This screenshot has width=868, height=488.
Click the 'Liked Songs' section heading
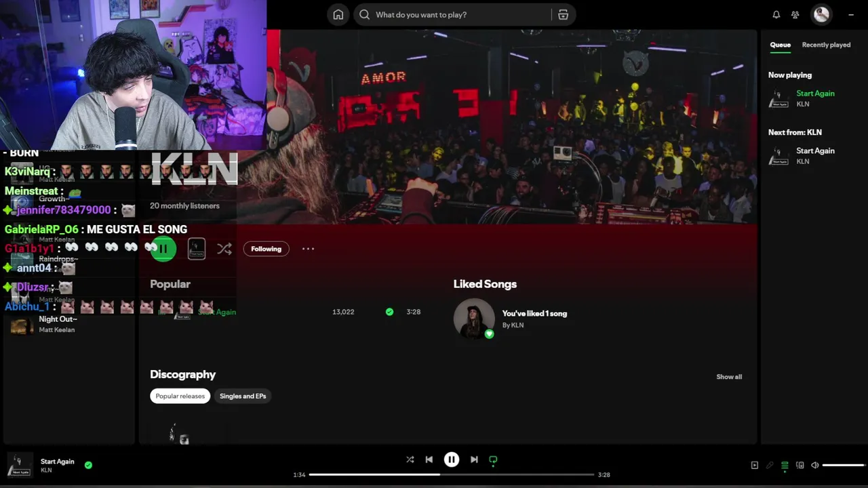[x=485, y=284]
